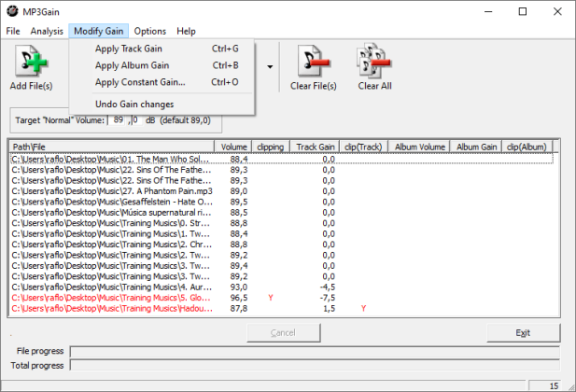Click the Cancel button

283,333
